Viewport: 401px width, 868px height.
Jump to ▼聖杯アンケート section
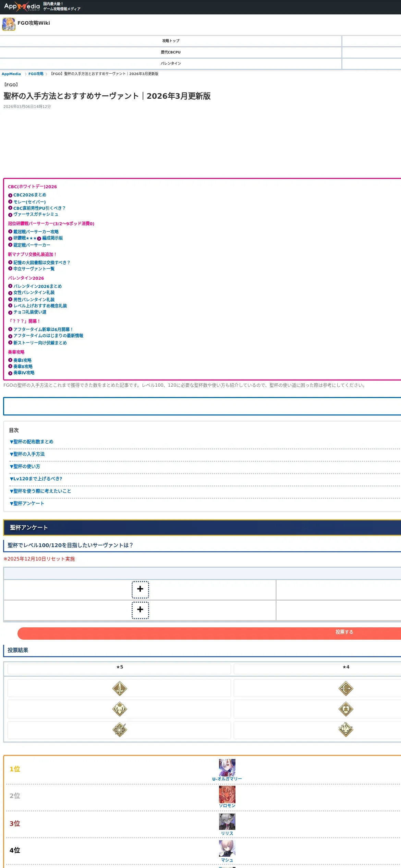(27, 504)
